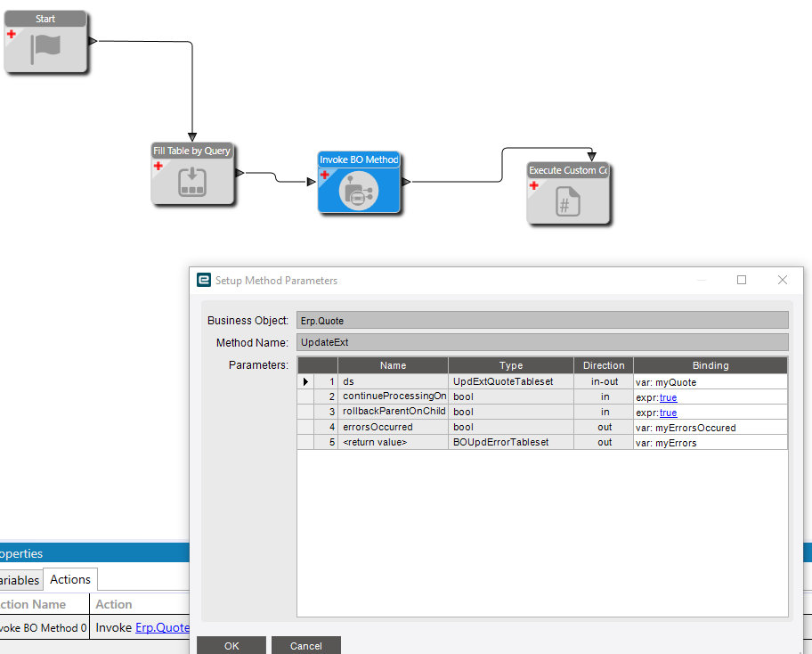Image resolution: width=812 pixels, height=654 pixels.
Task: Click the Business Object field Erp.Quote
Action: 542,320
